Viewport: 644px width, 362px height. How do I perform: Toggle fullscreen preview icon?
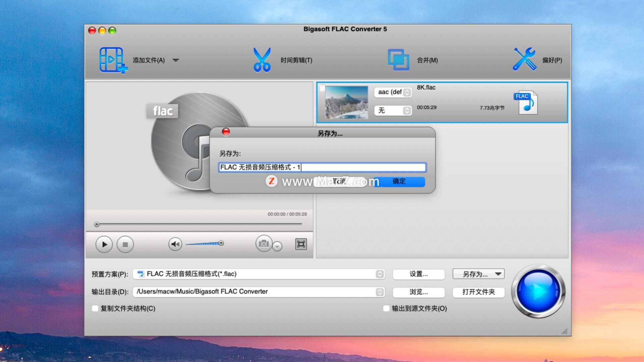(x=301, y=244)
